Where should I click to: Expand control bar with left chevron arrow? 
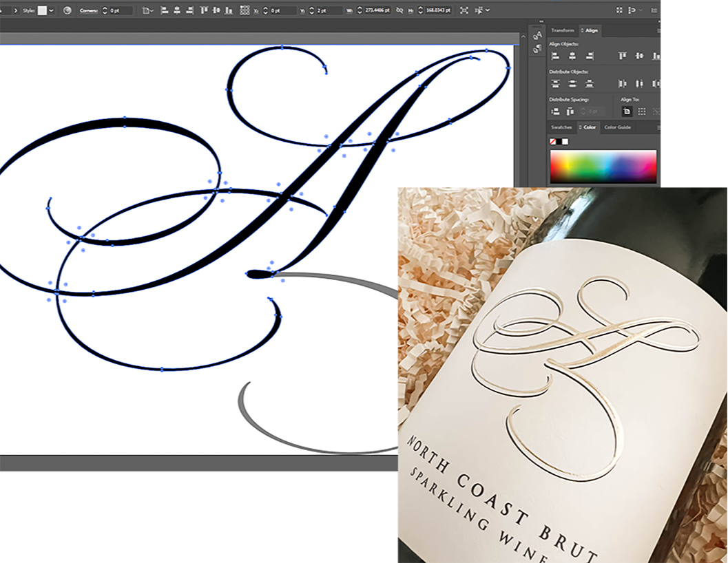tap(15, 10)
